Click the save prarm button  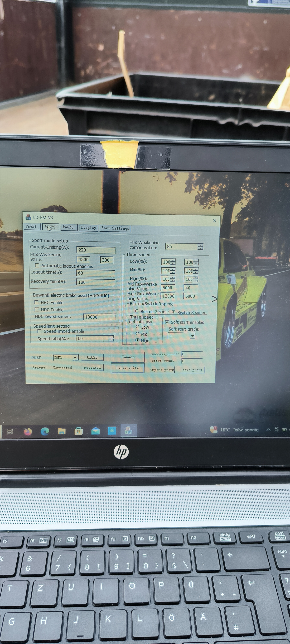192,370
